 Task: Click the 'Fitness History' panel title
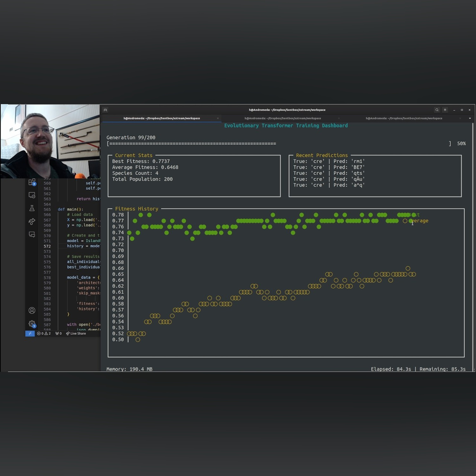click(137, 209)
